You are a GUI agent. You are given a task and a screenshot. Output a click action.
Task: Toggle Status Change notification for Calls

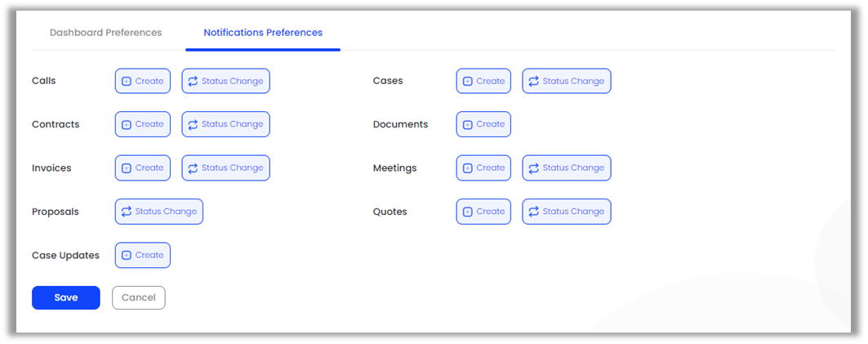pos(225,81)
